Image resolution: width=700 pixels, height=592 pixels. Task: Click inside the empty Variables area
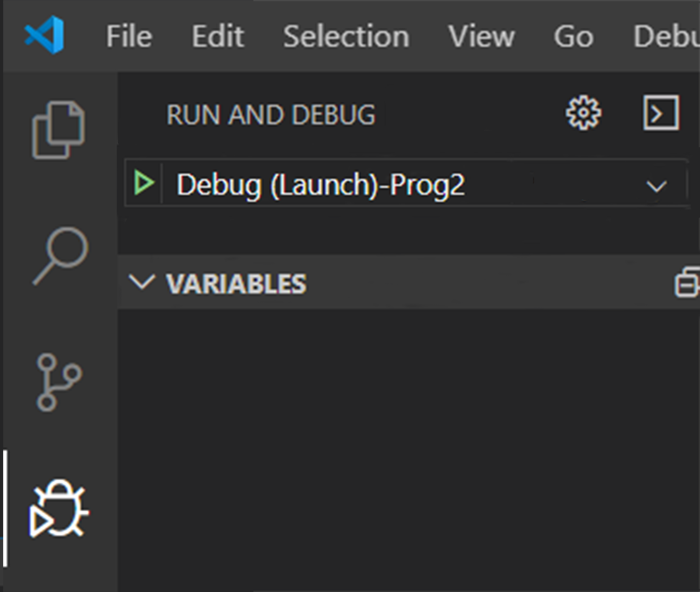(404, 435)
